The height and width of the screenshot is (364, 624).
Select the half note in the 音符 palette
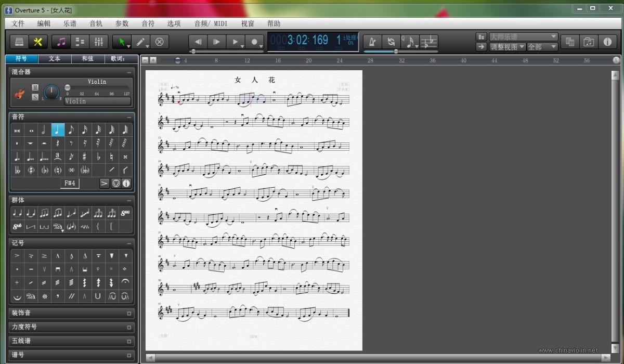coord(44,130)
